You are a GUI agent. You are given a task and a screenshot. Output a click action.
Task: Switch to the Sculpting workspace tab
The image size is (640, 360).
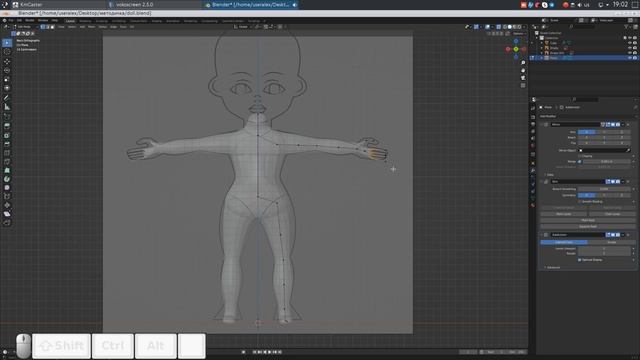point(102,21)
